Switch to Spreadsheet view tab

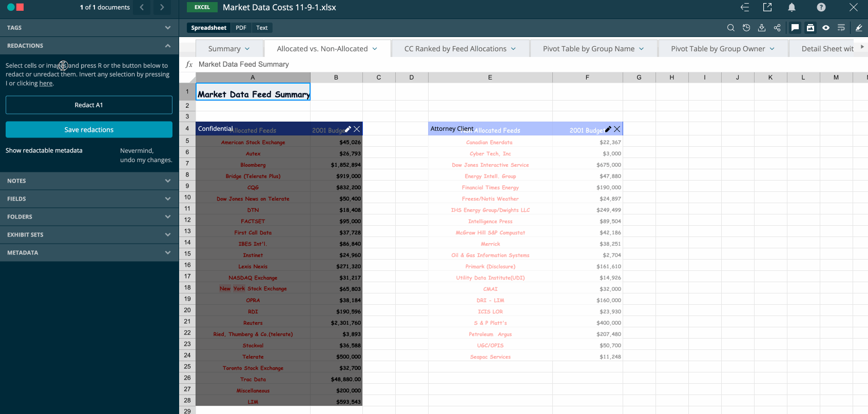208,28
